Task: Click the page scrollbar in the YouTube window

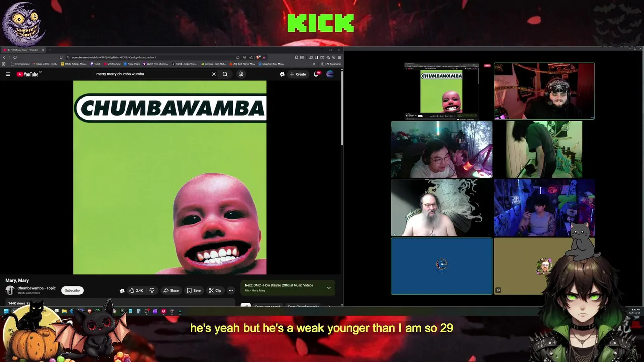Action: [x=342, y=108]
